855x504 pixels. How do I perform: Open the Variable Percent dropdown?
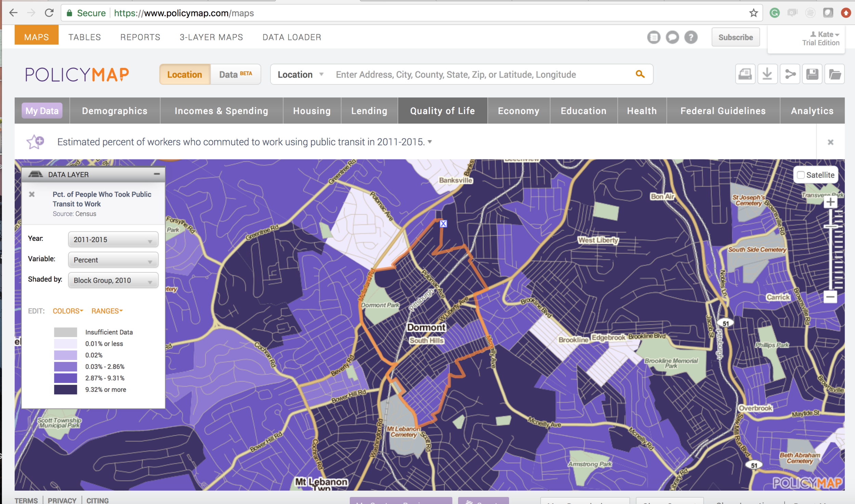click(x=113, y=260)
